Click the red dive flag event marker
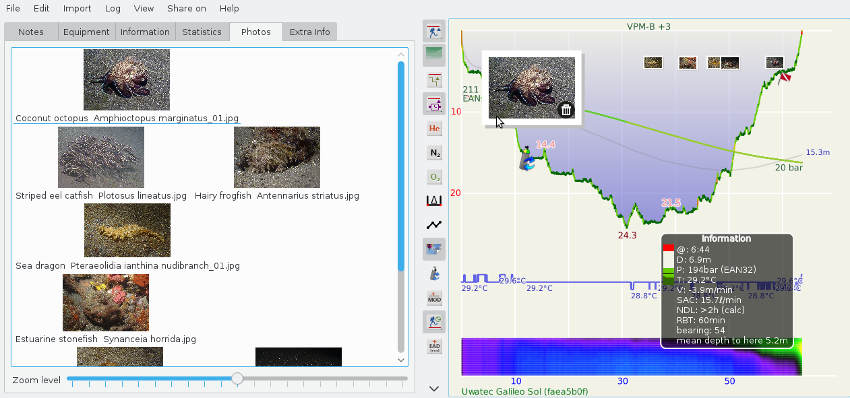This screenshot has width=850, height=398. pos(784,78)
